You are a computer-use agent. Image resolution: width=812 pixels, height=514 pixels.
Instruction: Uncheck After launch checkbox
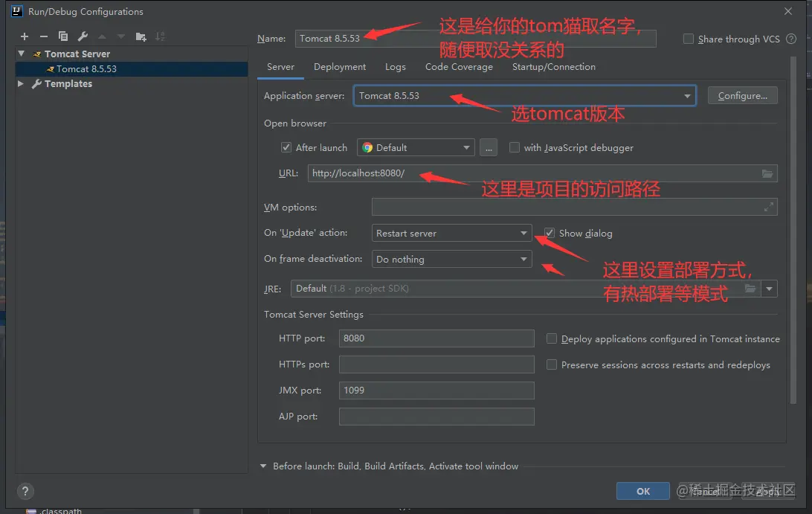coord(286,148)
